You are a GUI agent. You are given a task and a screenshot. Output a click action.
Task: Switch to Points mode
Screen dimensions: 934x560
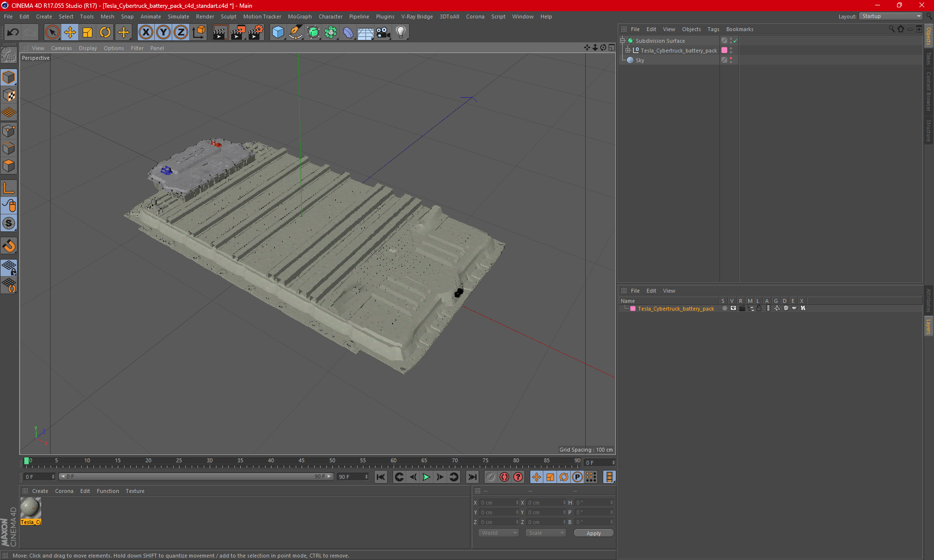pyautogui.click(x=9, y=131)
